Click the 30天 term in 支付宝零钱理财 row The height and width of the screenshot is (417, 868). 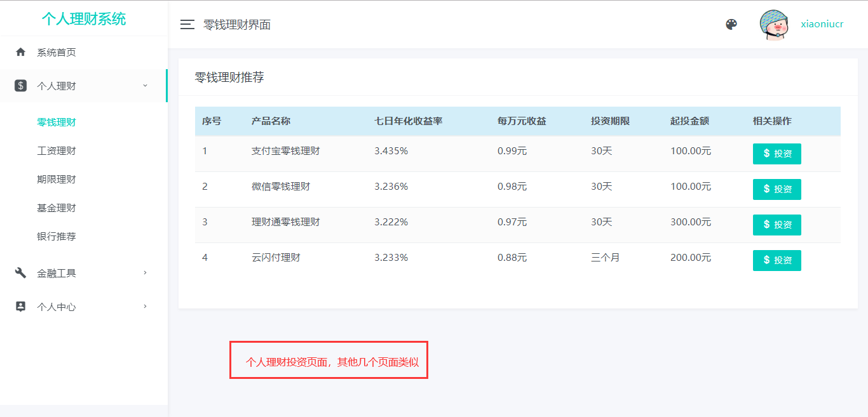click(601, 151)
